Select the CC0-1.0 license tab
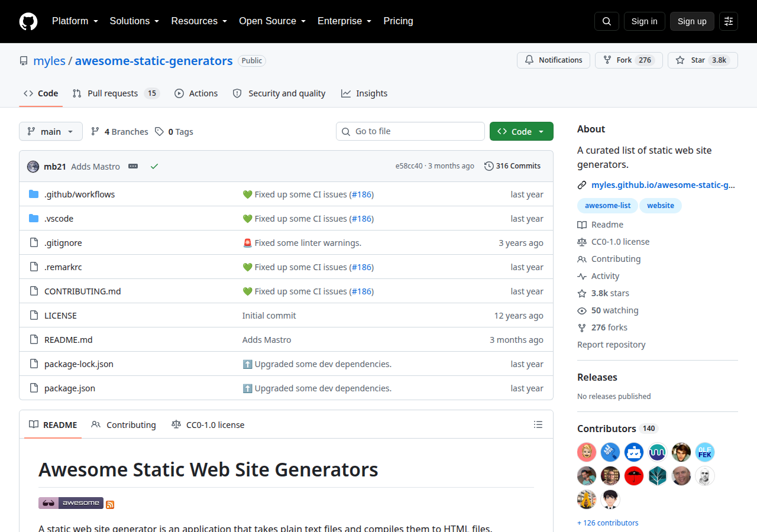 click(208, 424)
